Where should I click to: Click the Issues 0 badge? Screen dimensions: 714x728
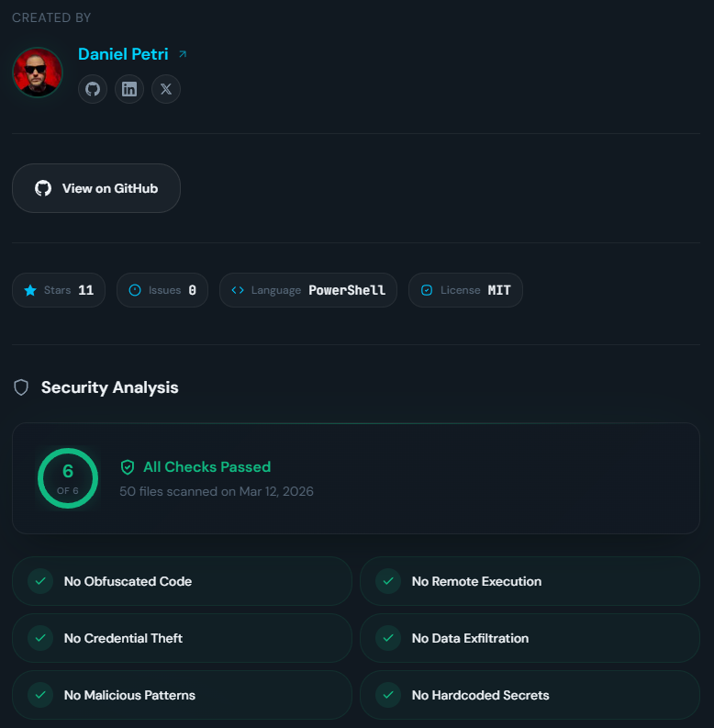point(162,290)
